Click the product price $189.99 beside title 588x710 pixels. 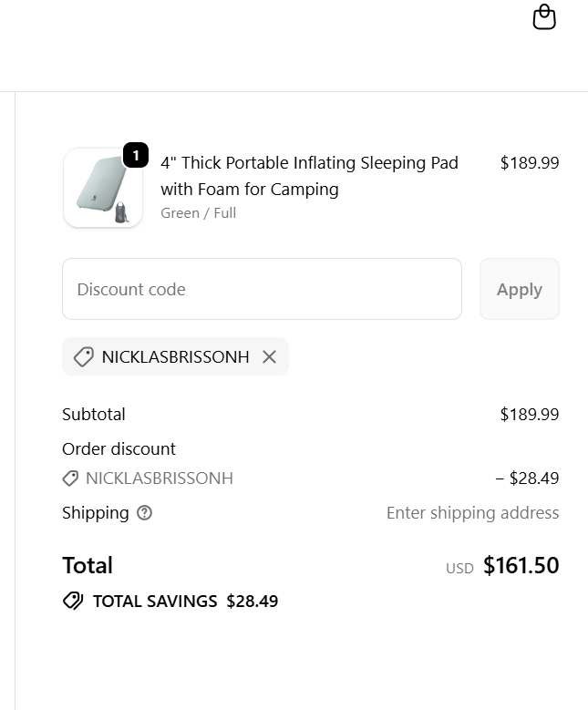529,162
